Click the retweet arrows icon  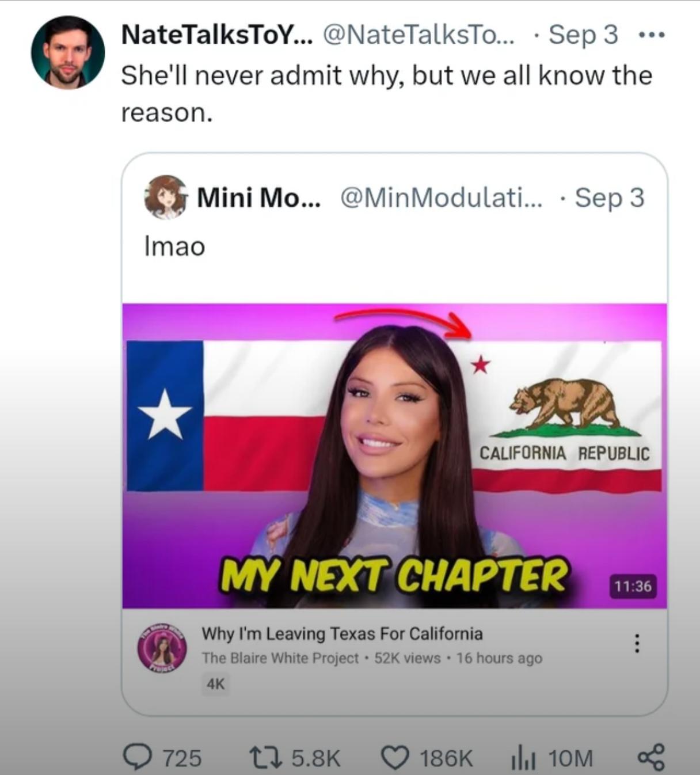coord(265,758)
